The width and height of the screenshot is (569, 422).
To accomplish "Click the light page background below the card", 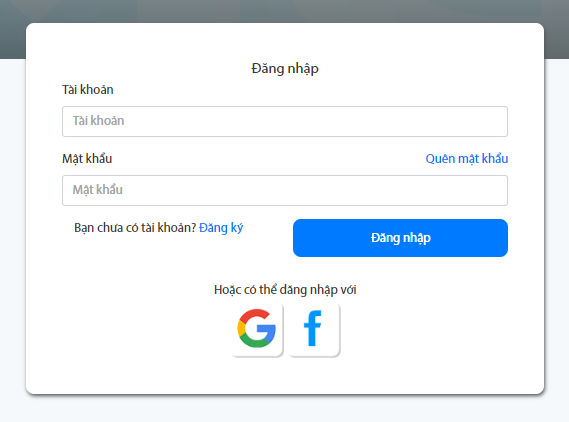I will click(284, 409).
